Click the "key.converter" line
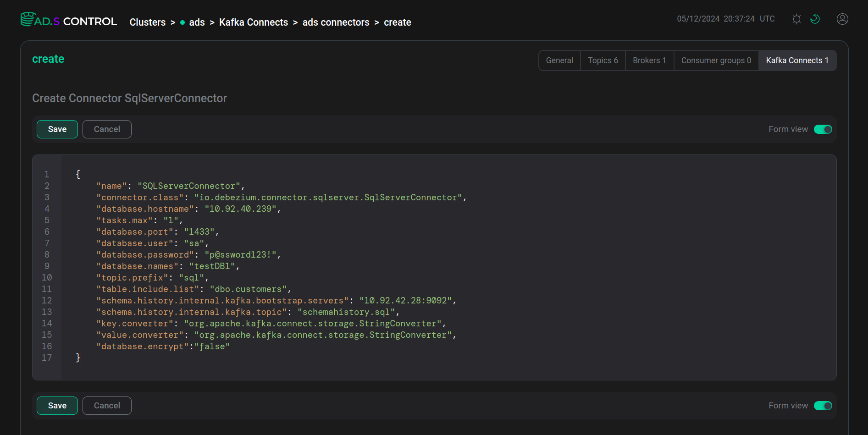 click(x=271, y=324)
